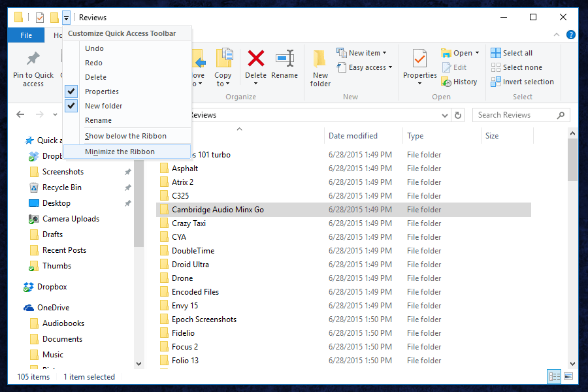
Task: Open Recent Posts in navigation pane
Action: pos(64,250)
